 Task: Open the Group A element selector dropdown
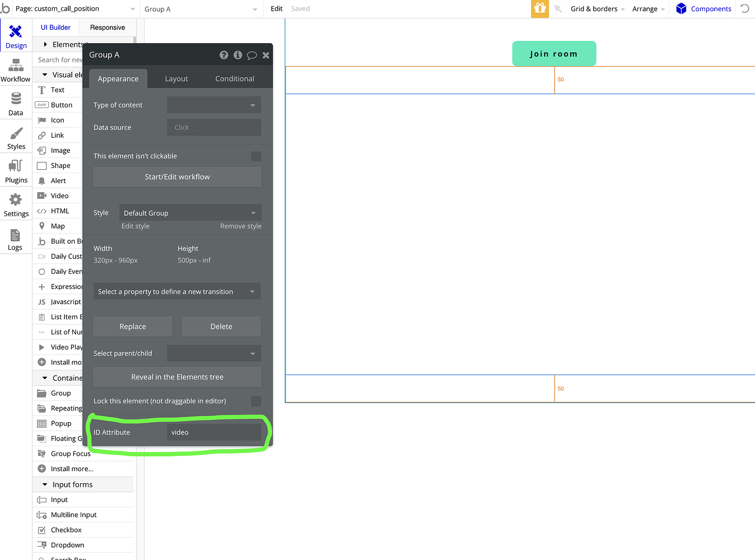tap(201, 9)
